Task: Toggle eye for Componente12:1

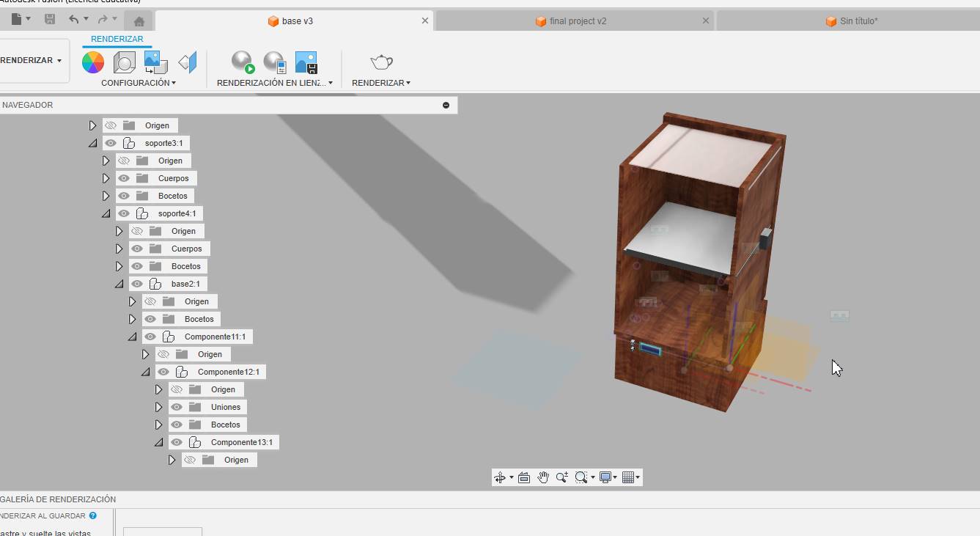Action: [x=163, y=372]
